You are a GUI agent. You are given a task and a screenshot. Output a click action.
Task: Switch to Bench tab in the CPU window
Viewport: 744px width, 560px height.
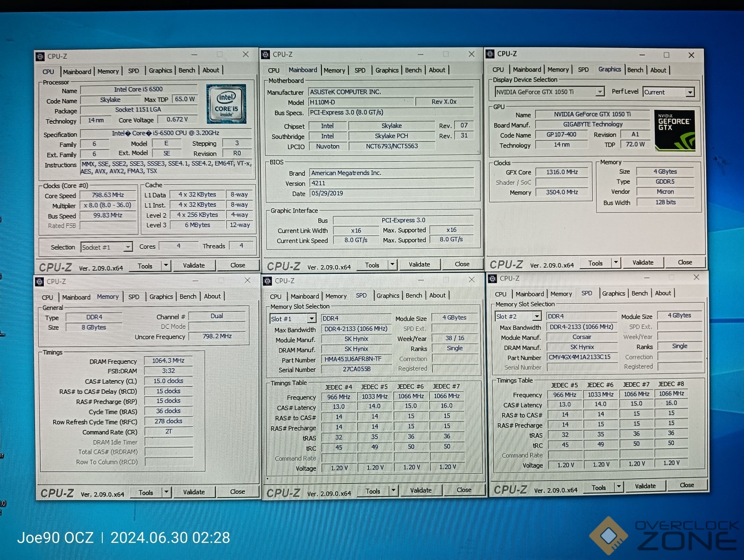(187, 70)
